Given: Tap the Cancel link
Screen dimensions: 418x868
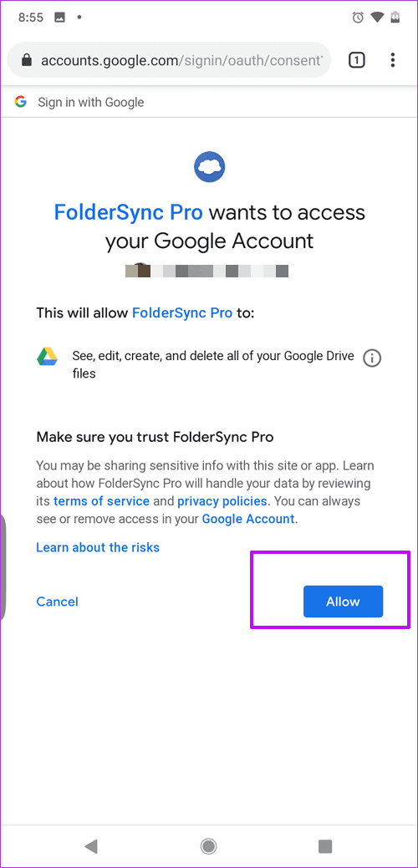Looking at the screenshot, I should (57, 602).
